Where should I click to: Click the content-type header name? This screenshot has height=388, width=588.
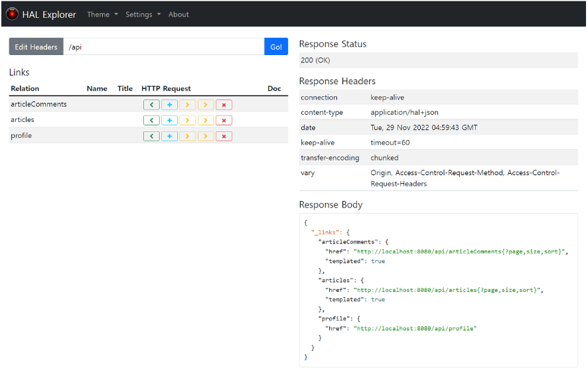coord(322,113)
